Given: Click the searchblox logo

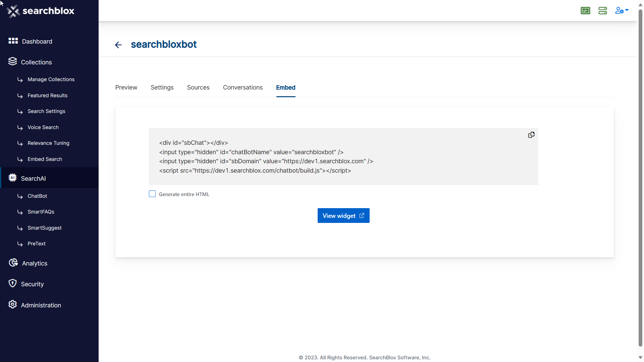Looking at the screenshot, I should point(41,11).
